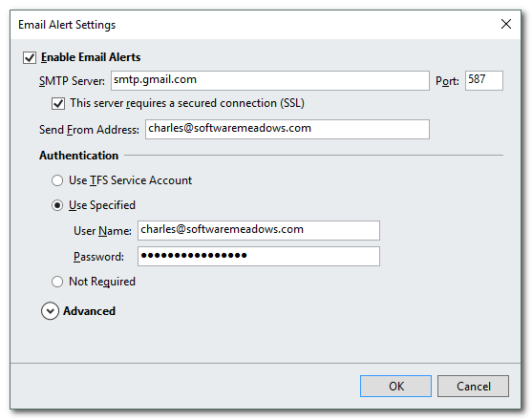The width and height of the screenshot is (532, 420).
Task: Click the Port label text
Action: point(447,81)
